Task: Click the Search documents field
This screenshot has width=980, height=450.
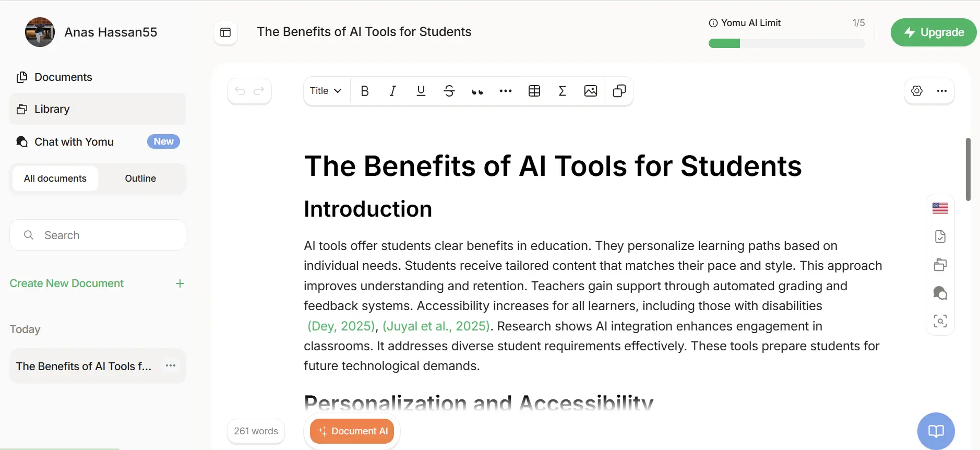Action: [x=98, y=235]
